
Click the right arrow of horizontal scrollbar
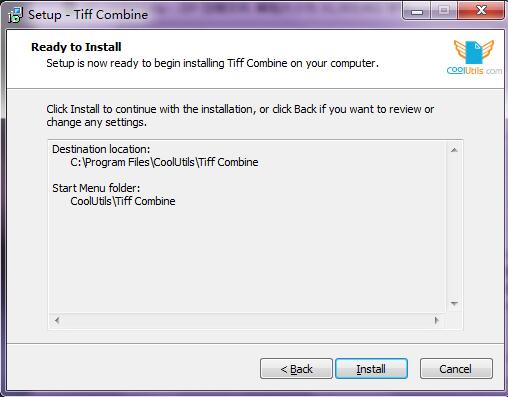click(x=437, y=321)
